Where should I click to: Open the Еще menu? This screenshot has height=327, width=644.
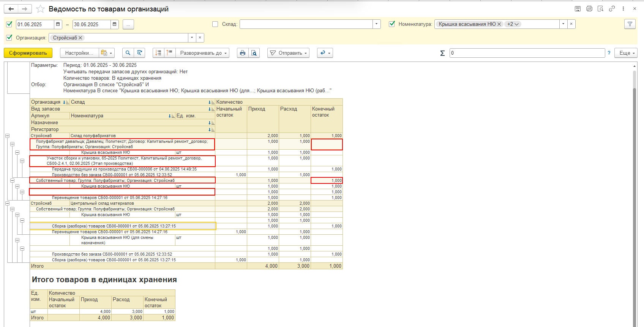627,53
